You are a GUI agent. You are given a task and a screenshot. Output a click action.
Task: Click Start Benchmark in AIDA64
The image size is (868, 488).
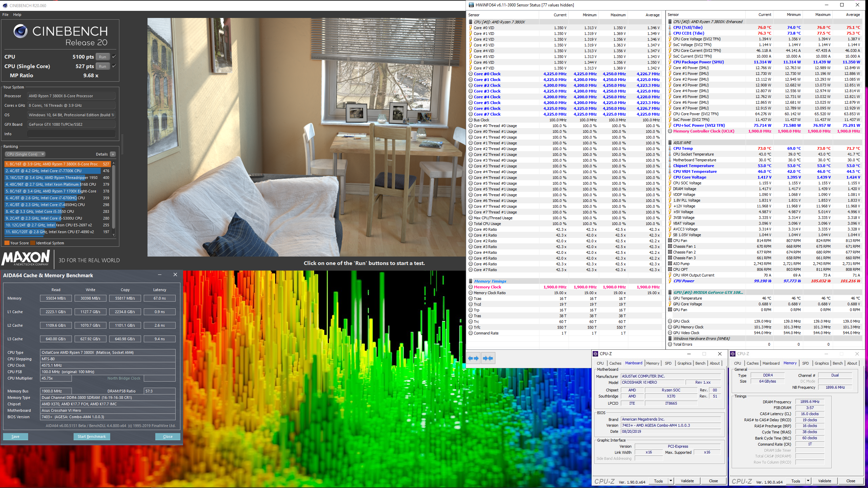tap(92, 436)
